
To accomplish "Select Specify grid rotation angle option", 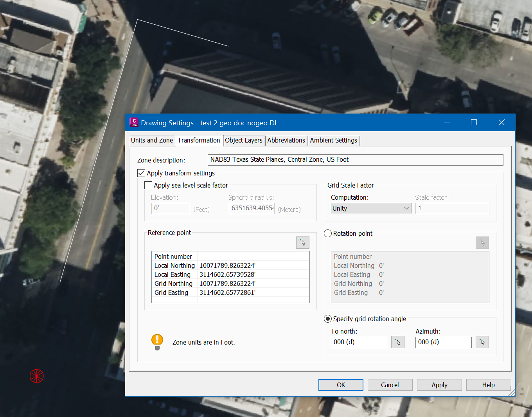I will 327,318.
